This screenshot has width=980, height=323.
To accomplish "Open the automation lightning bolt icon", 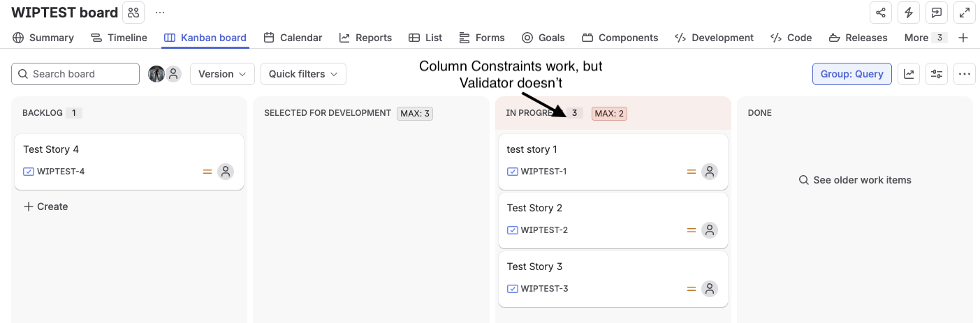I will pyautogui.click(x=909, y=13).
